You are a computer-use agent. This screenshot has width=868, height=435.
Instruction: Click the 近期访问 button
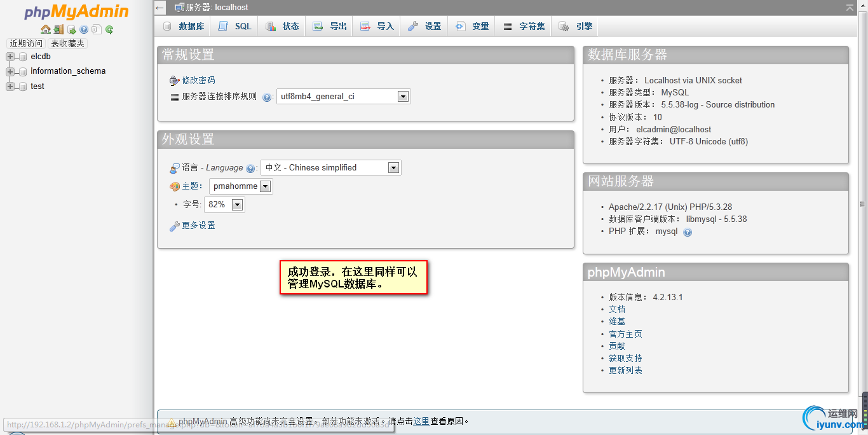26,43
